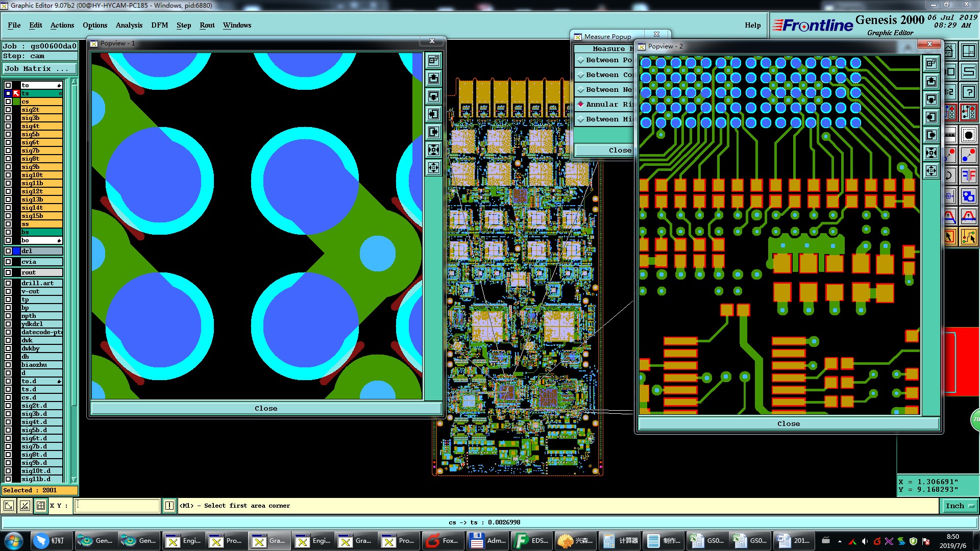Click the Popview 2 zoom-in arrows icon
The width and height of the screenshot is (980, 551).
point(931,153)
